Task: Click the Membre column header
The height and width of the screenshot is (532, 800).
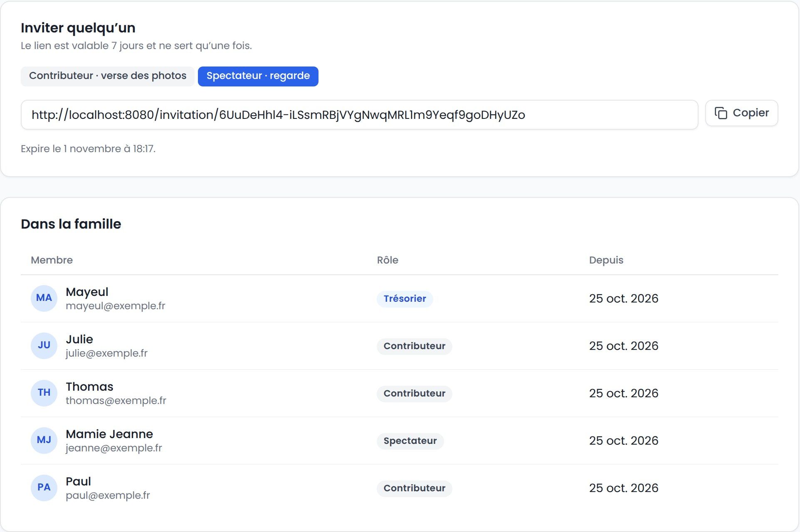Action: click(x=52, y=260)
